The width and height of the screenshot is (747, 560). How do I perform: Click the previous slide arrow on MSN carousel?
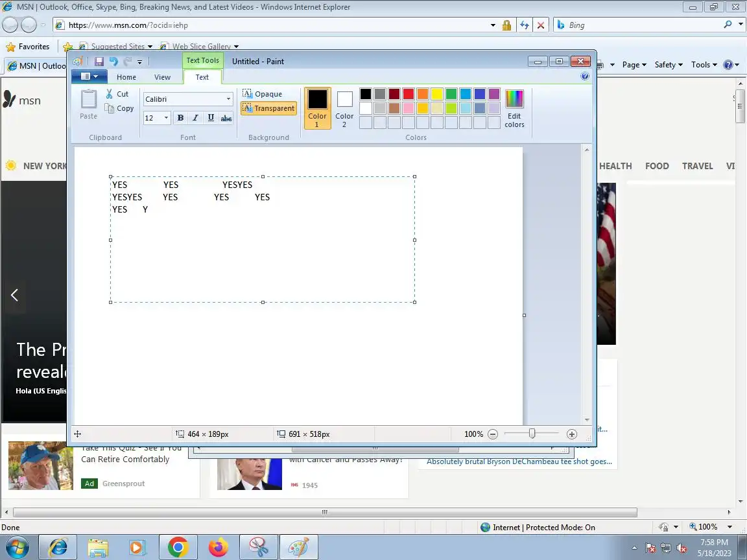[x=14, y=296]
